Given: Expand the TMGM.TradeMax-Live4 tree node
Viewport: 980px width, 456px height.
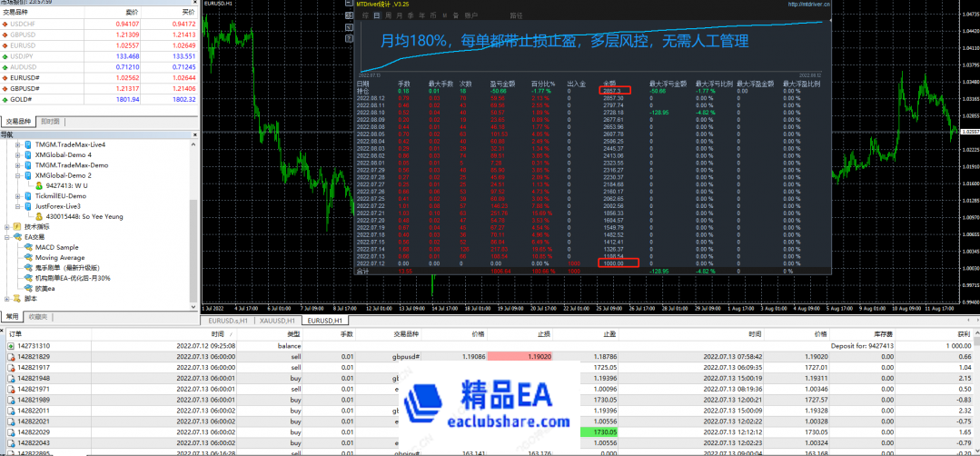Looking at the screenshot, I should click(x=18, y=144).
